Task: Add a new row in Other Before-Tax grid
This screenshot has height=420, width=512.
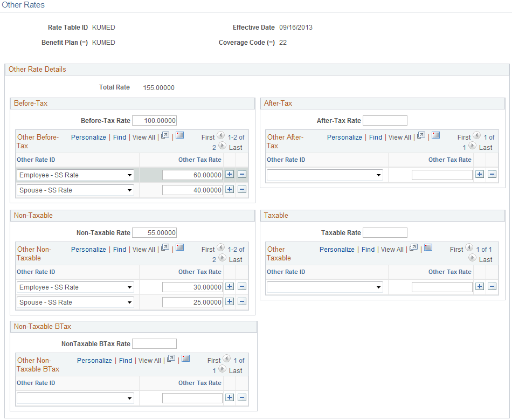Action: [229, 175]
